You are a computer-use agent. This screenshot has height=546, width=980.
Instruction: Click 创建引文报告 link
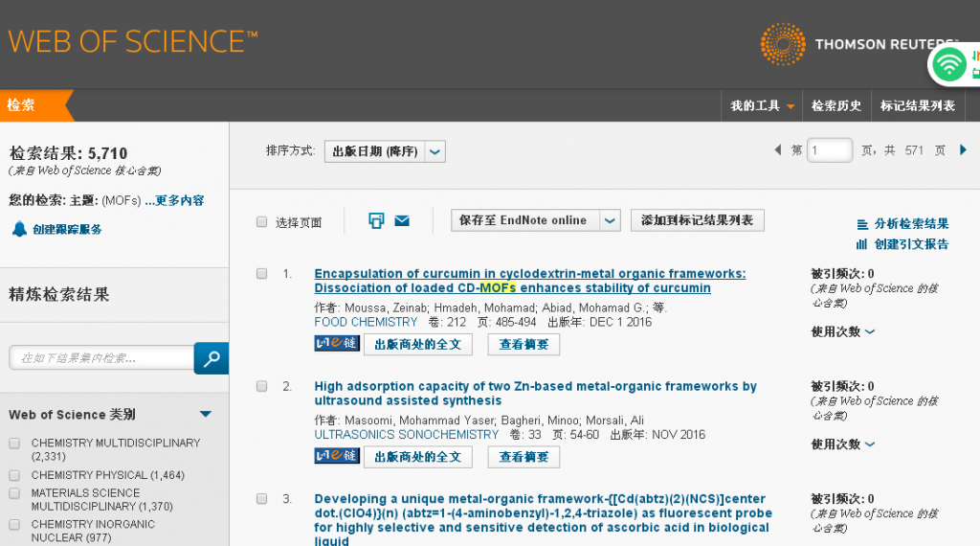click(x=911, y=244)
